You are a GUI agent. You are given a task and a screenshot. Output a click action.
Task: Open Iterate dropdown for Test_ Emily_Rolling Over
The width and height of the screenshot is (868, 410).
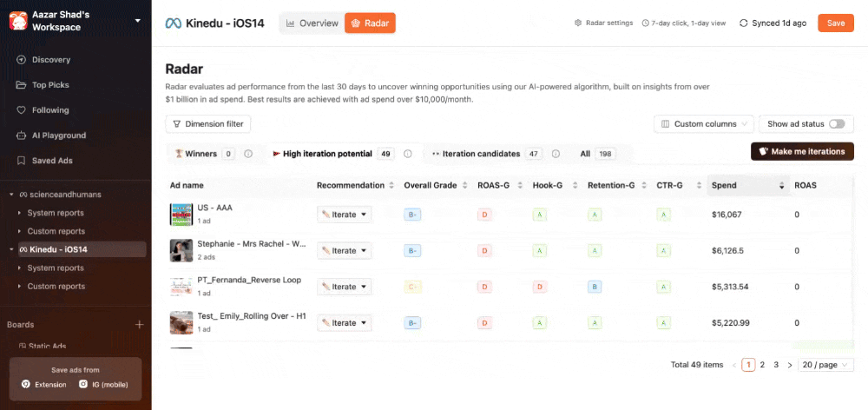tap(345, 322)
